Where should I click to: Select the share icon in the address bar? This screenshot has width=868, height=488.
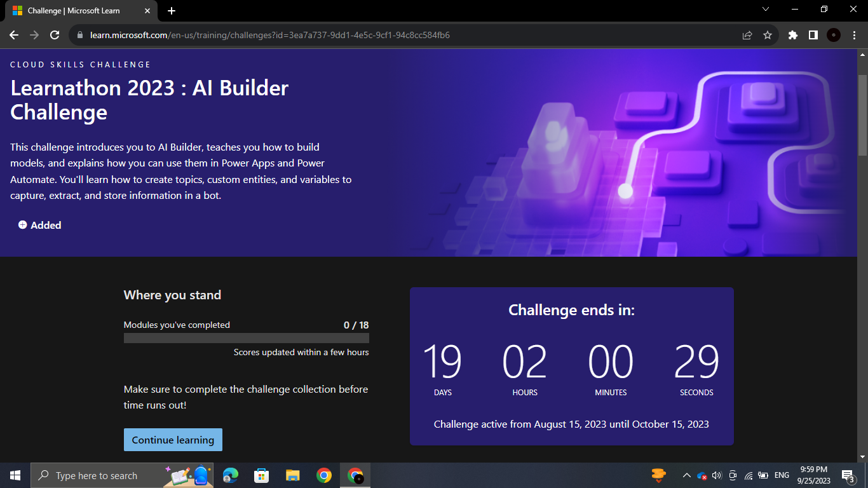click(x=747, y=35)
